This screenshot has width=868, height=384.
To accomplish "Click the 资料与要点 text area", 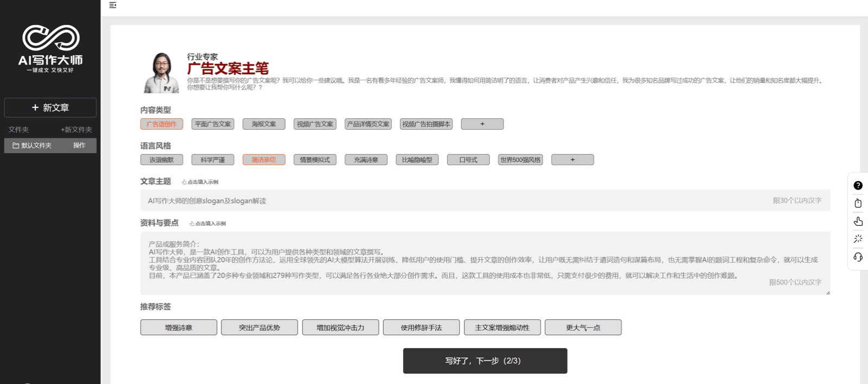I will [x=485, y=264].
